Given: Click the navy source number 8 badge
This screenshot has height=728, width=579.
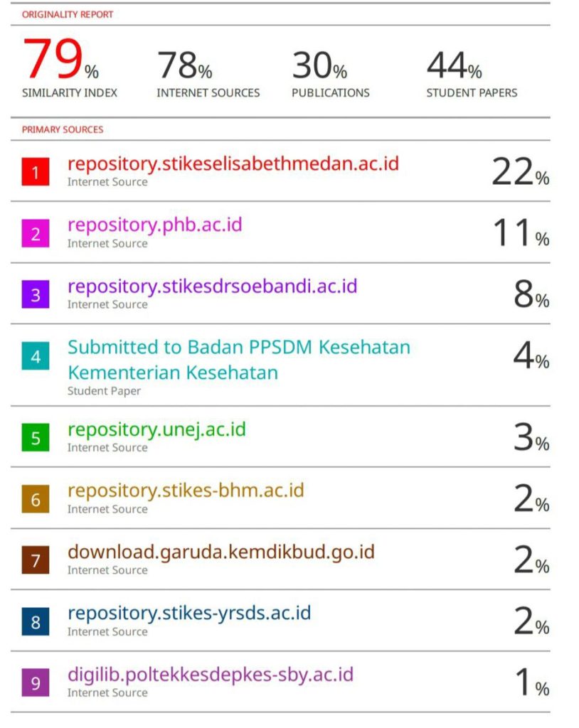Looking at the screenshot, I should click(36, 621).
